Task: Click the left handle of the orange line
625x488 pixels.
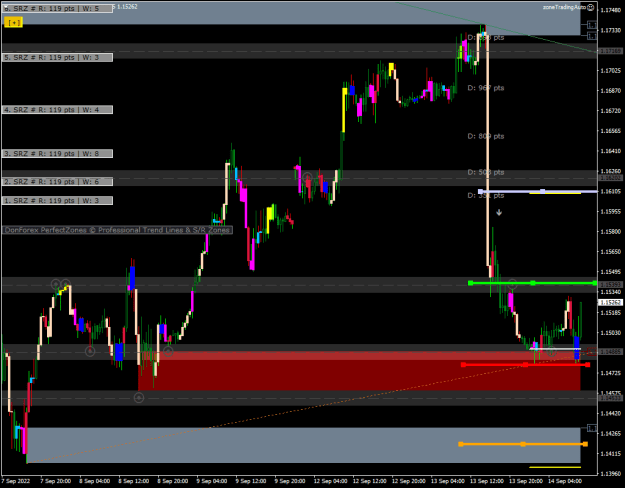Action: pyautogui.click(x=461, y=444)
